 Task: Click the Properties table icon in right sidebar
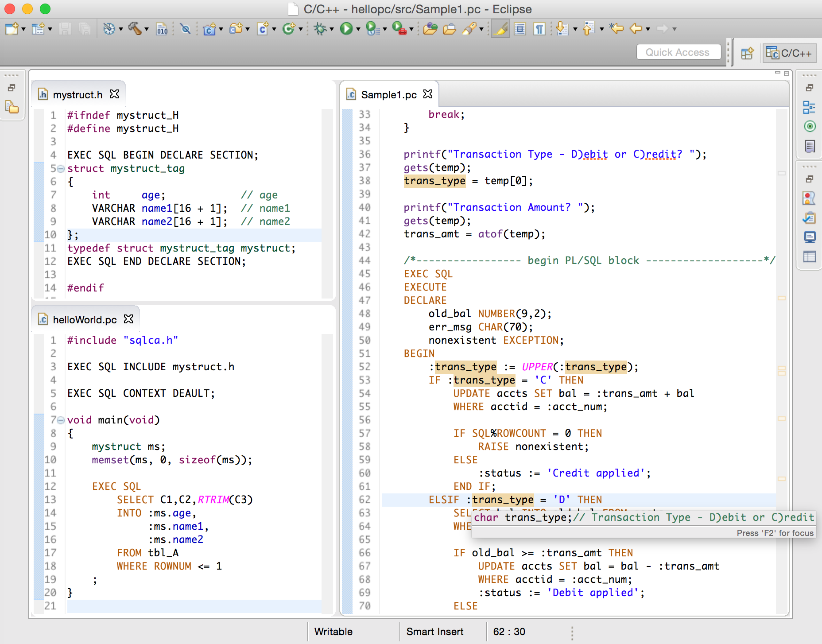click(x=810, y=256)
